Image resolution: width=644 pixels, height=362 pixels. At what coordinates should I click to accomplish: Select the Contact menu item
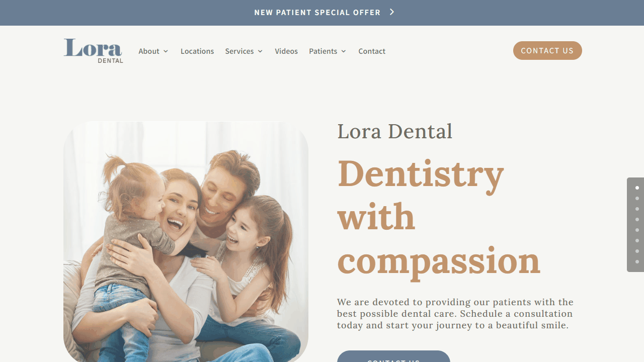372,51
